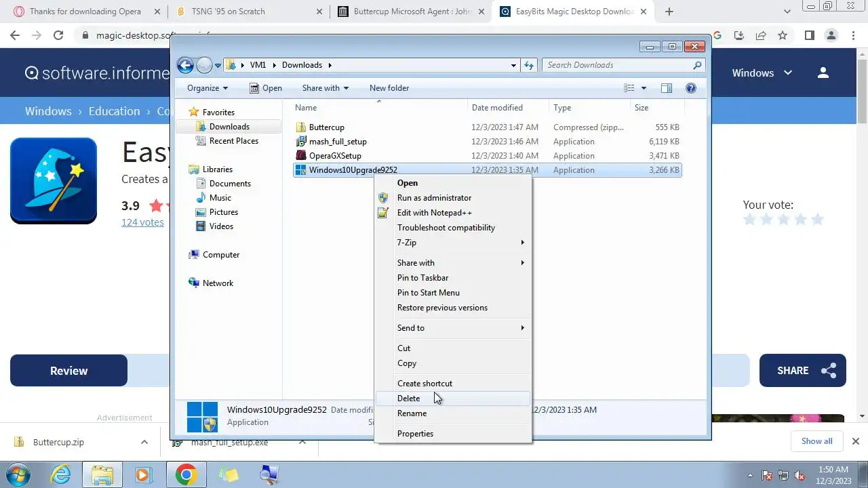Open Windows platform dropdown on website
The width and height of the screenshot is (868, 488).
(762, 73)
